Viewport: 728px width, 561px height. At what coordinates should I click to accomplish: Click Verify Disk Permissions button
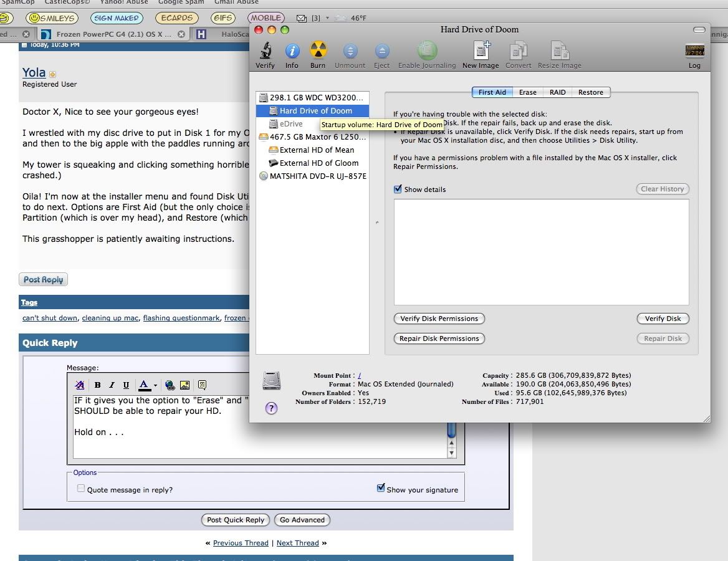point(439,319)
